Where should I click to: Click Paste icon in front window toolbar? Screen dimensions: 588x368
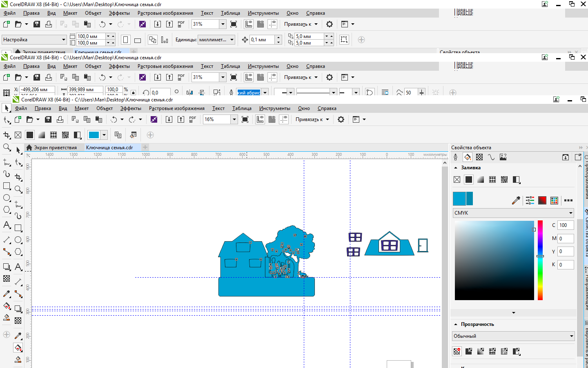coord(98,119)
